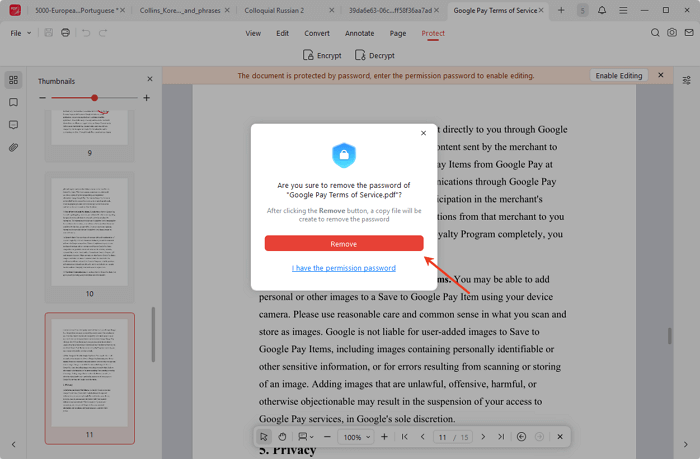Click I have the permission password link
This screenshot has width=700, height=459.
click(x=344, y=268)
